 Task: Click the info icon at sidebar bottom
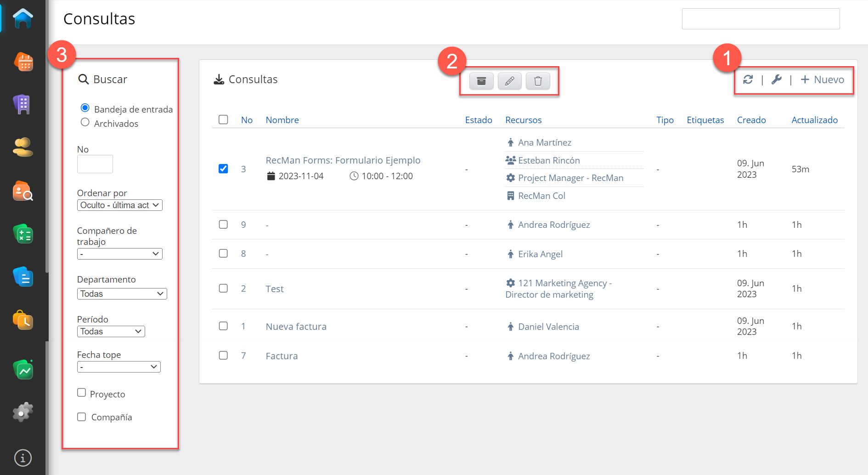[x=23, y=458]
